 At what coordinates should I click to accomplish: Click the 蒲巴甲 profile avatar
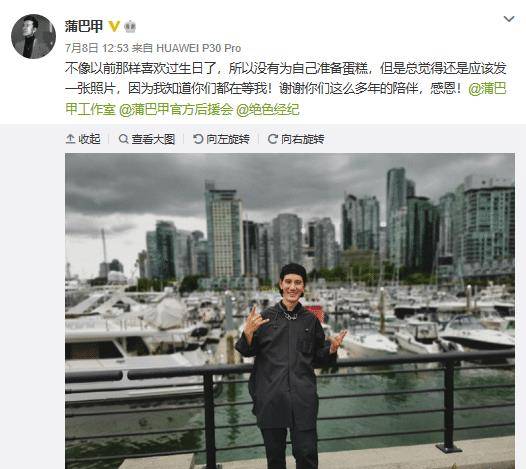click(x=33, y=36)
